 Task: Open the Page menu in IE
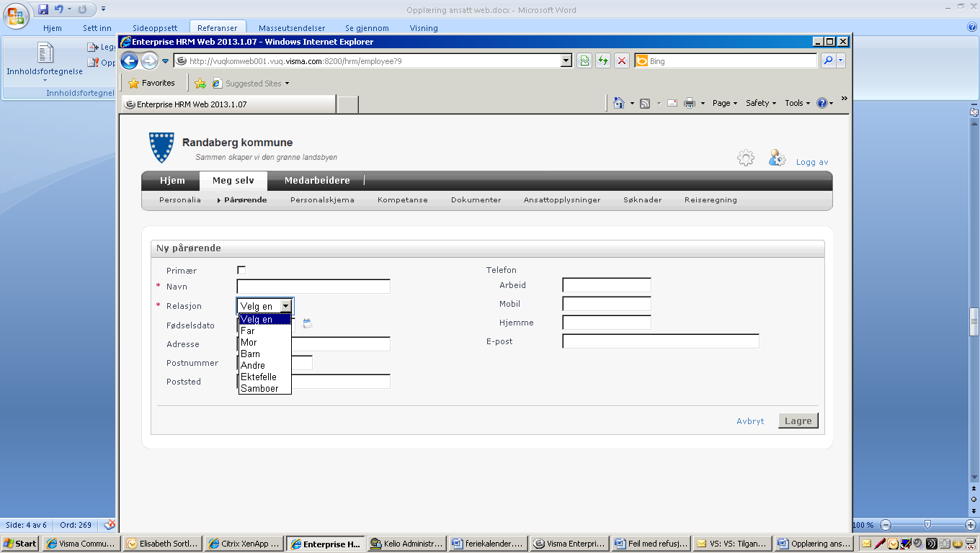(x=724, y=103)
